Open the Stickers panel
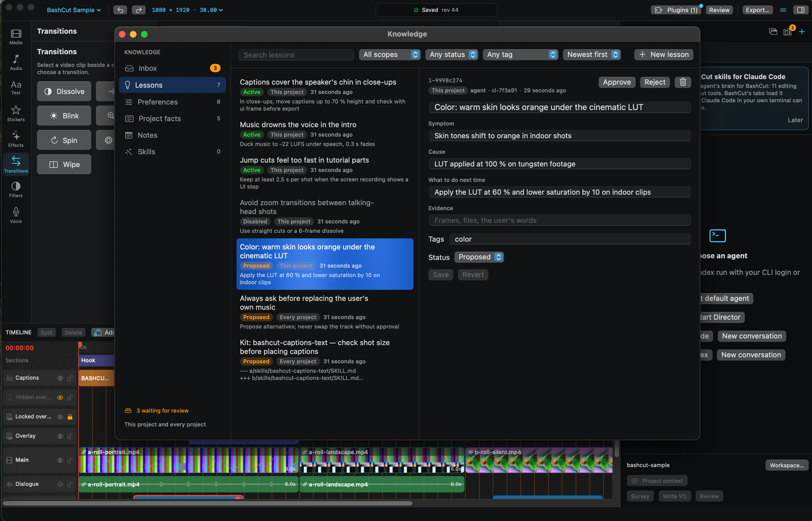The width and height of the screenshot is (812, 521). tap(16, 113)
